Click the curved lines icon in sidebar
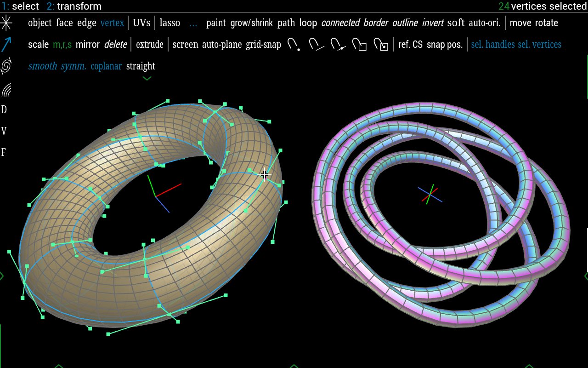The width and height of the screenshot is (588, 368). click(x=6, y=90)
